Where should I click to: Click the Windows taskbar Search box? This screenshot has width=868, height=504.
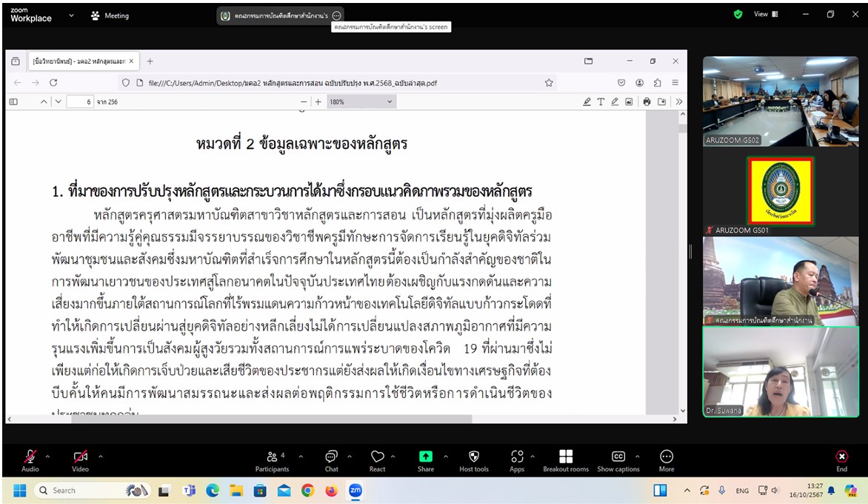91,490
